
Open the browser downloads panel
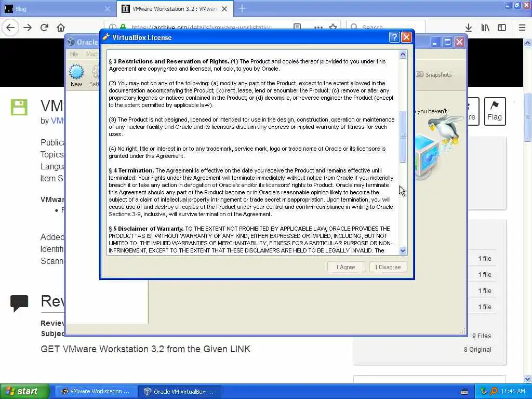[x=469, y=28]
